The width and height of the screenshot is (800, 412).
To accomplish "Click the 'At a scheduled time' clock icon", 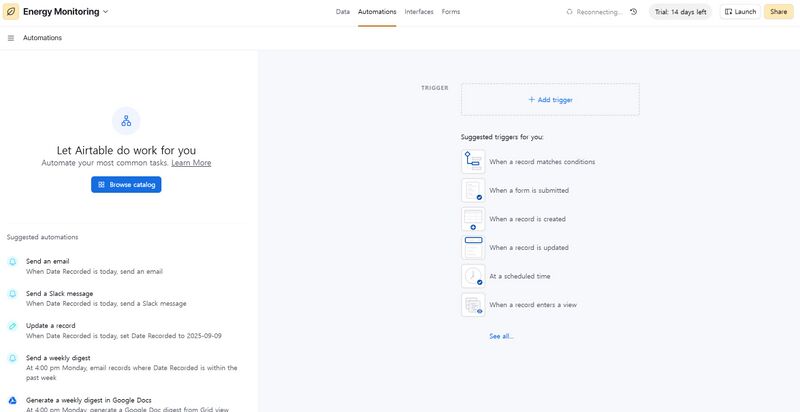I will pos(473,276).
